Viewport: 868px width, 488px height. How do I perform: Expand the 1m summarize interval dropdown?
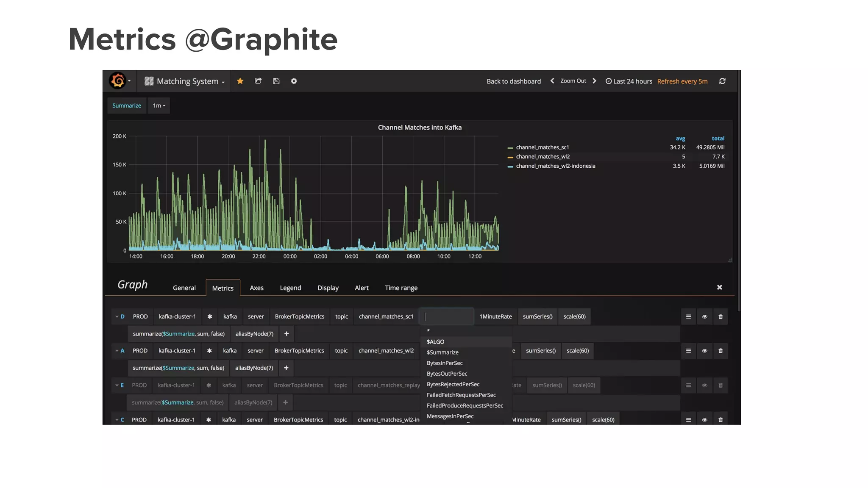pos(159,105)
